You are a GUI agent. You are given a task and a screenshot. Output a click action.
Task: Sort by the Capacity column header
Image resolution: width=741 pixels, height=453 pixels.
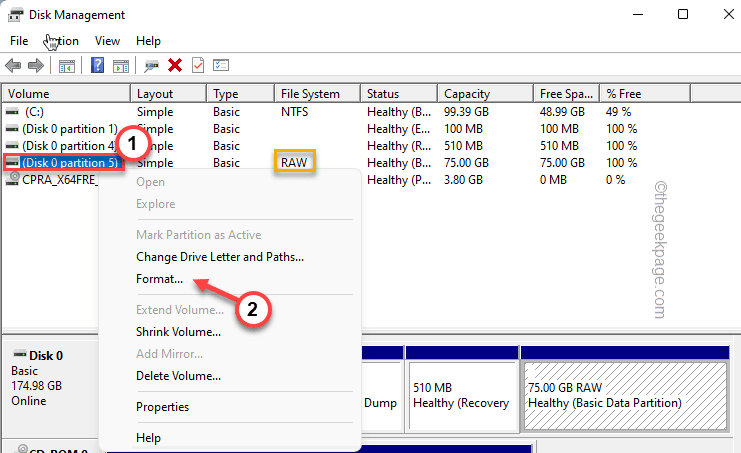[x=467, y=94]
